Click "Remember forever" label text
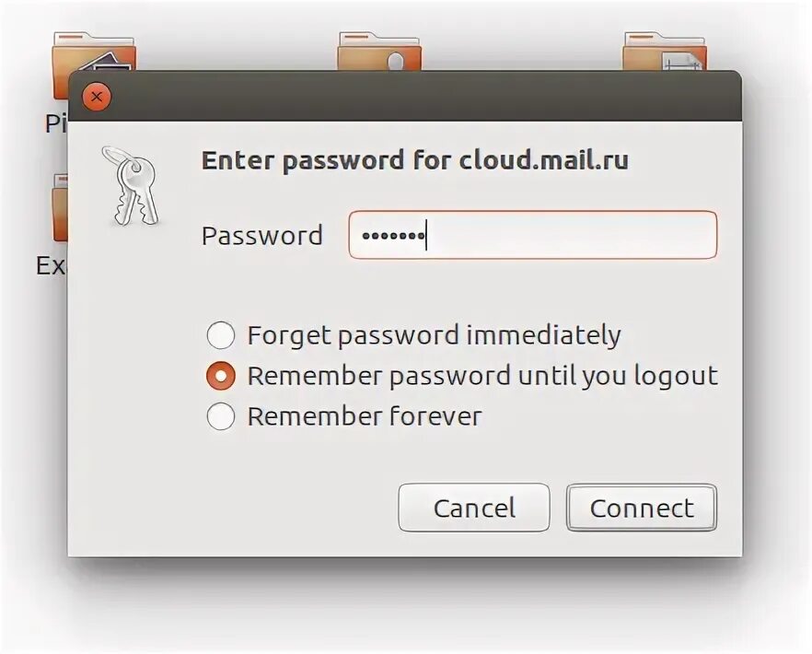This screenshot has height=654, width=812. click(x=364, y=417)
